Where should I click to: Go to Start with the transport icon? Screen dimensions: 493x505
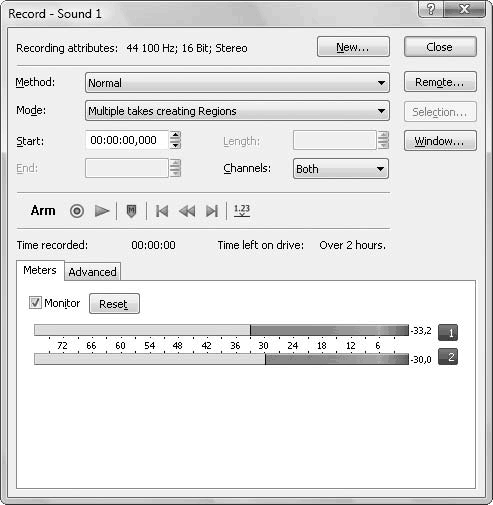click(162, 211)
